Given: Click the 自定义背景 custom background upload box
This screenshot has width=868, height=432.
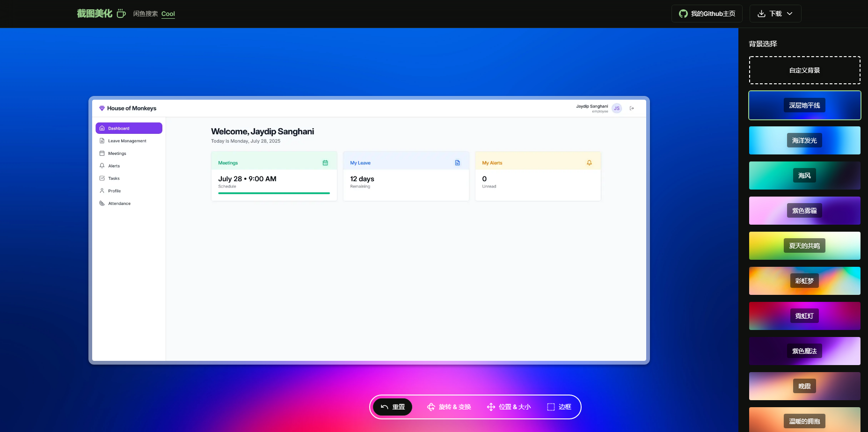Looking at the screenshot, I should point(804,70).
